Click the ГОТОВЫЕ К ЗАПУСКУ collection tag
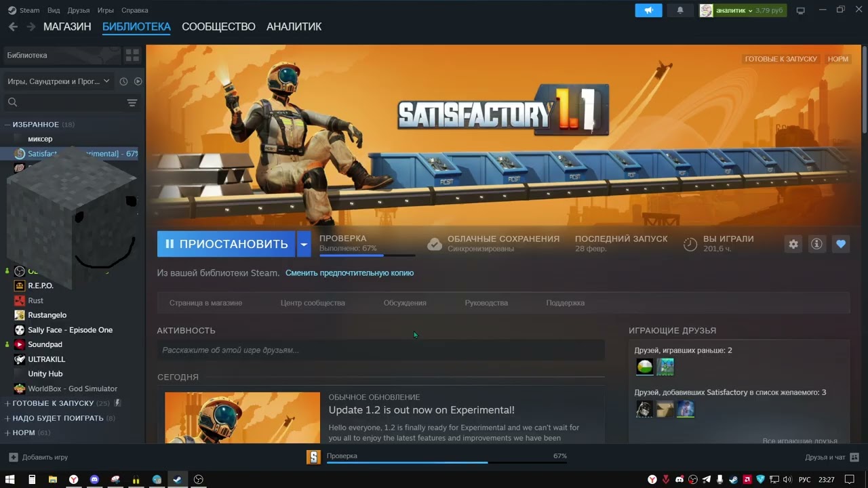Viewport: 868px width, 488px height. (781, 59)
